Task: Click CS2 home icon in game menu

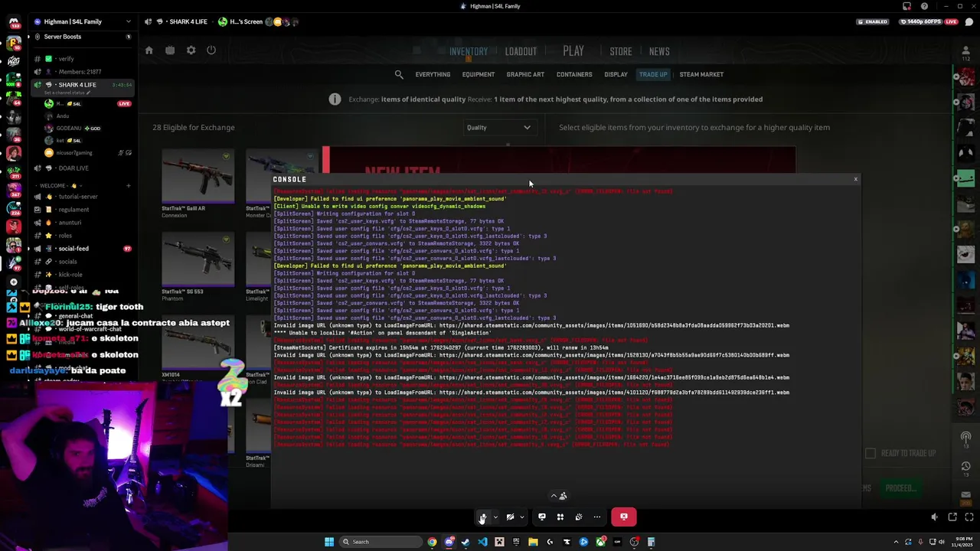Action: pyautogui.click(x=149, y=51)
